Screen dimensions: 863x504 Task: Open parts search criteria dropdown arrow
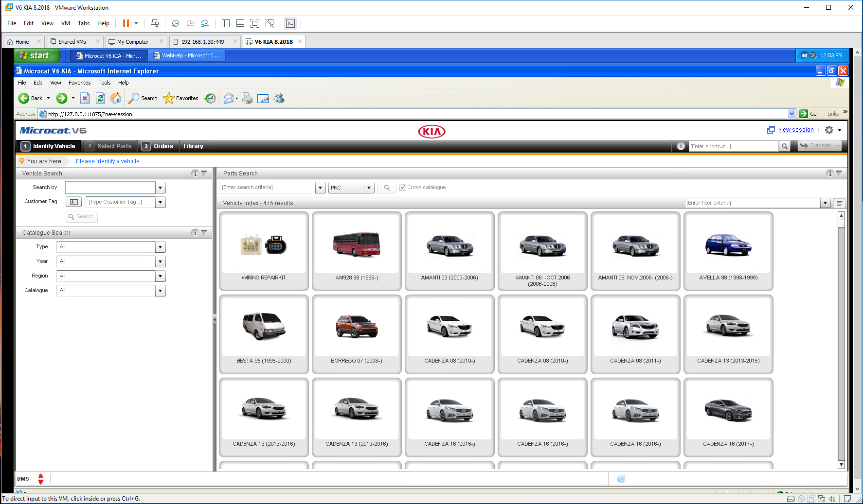[321, 188]
